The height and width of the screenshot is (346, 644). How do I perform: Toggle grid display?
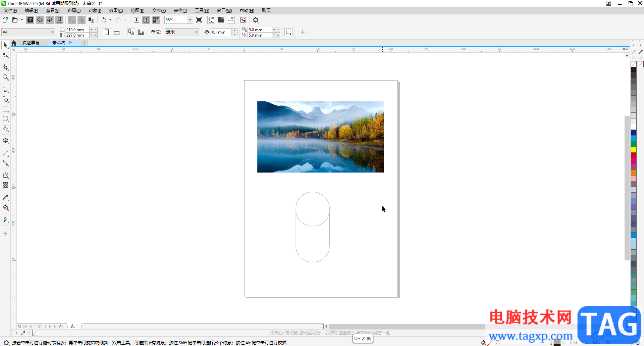point(221,20)
